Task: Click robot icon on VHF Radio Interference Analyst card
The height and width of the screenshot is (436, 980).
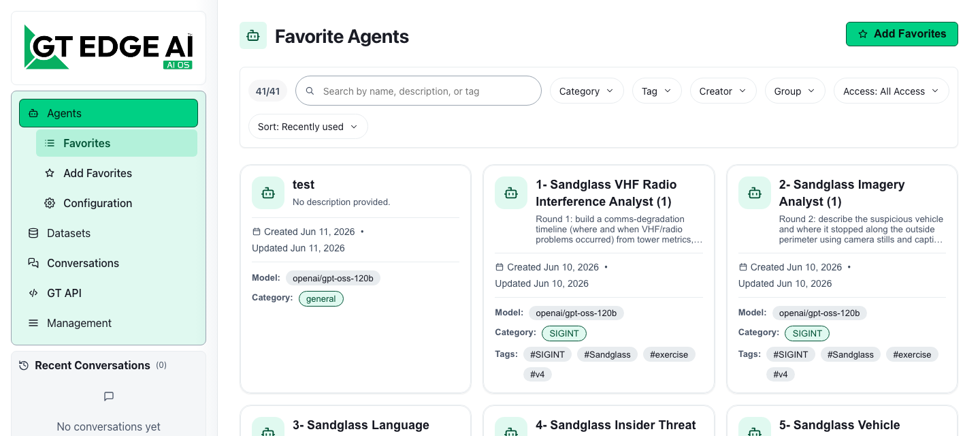Action: (x=511, y=193)
